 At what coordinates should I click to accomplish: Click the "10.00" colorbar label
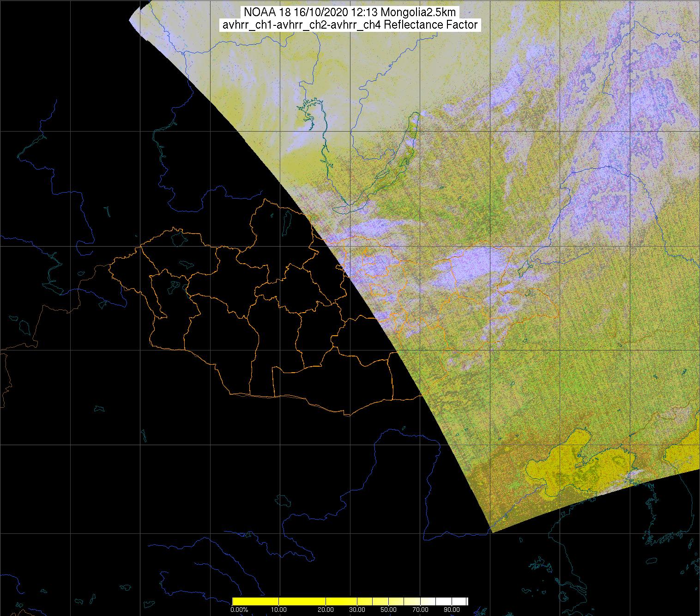279,610
